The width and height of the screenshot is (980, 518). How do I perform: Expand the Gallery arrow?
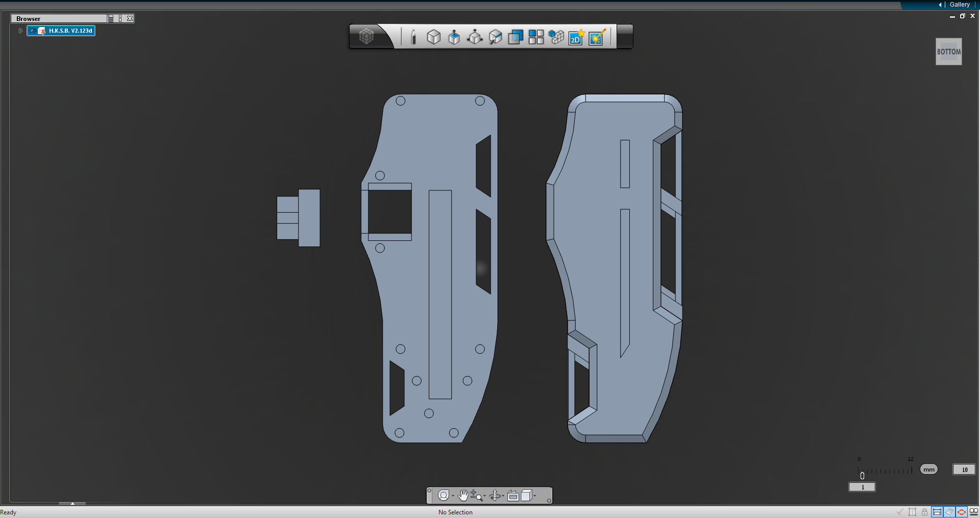pos(940,5)
